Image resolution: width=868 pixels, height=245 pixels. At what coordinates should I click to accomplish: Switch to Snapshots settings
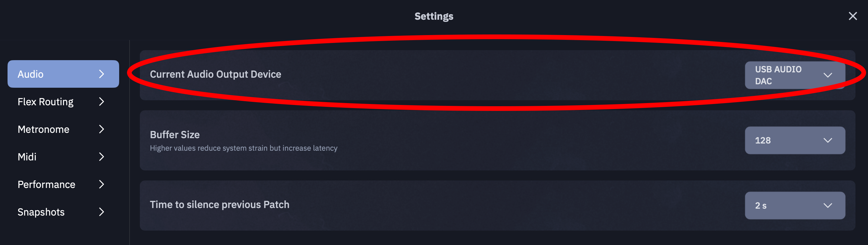pyautogui.click(x=63, y=212)
